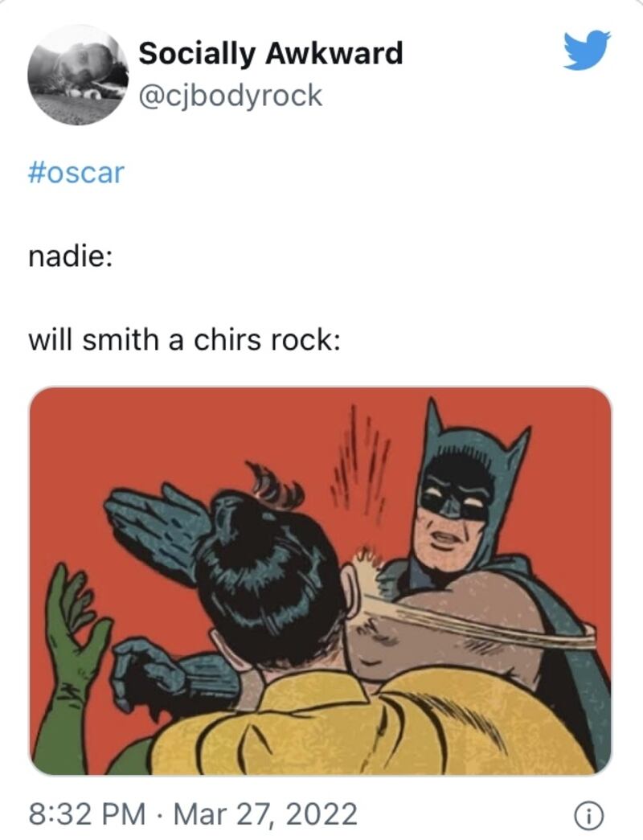Click the 8:32 PM timestamp
This screenshot has height=840, width=643.
click(x=86, y=814)
